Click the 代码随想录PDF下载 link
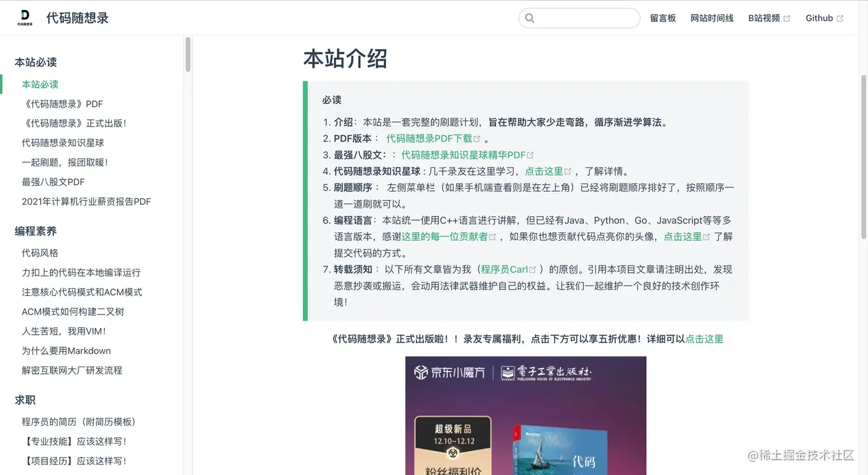 point(429,138)
